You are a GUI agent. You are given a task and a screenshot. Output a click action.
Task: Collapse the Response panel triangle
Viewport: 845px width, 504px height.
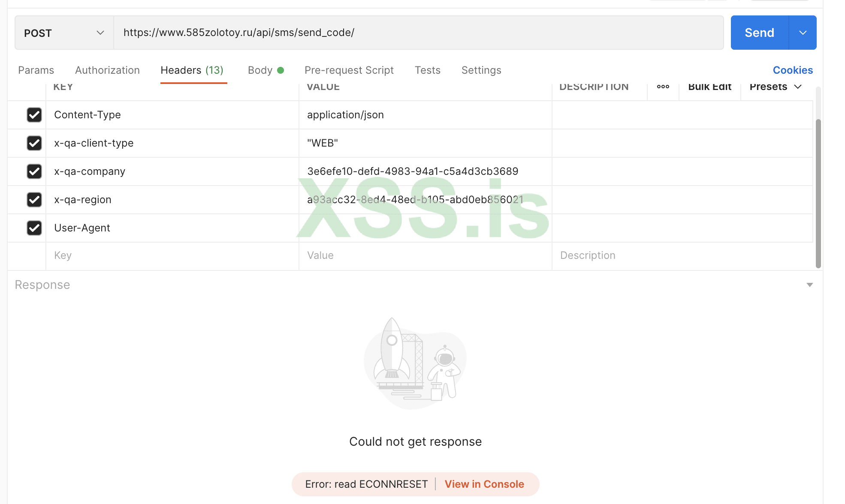coord(809,285)
